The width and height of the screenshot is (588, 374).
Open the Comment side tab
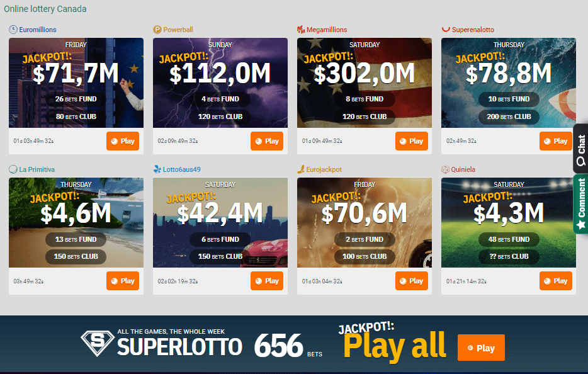tap(581, 204)
